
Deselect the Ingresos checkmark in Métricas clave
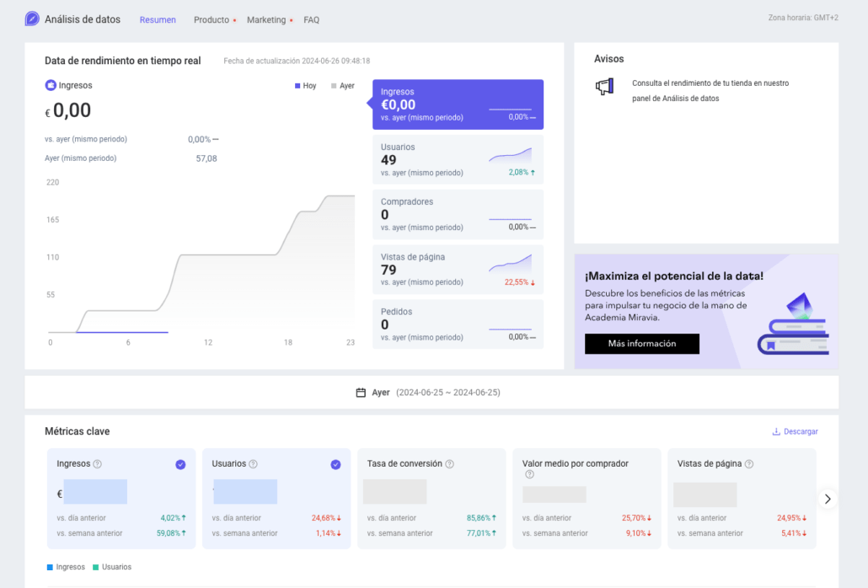179,463
